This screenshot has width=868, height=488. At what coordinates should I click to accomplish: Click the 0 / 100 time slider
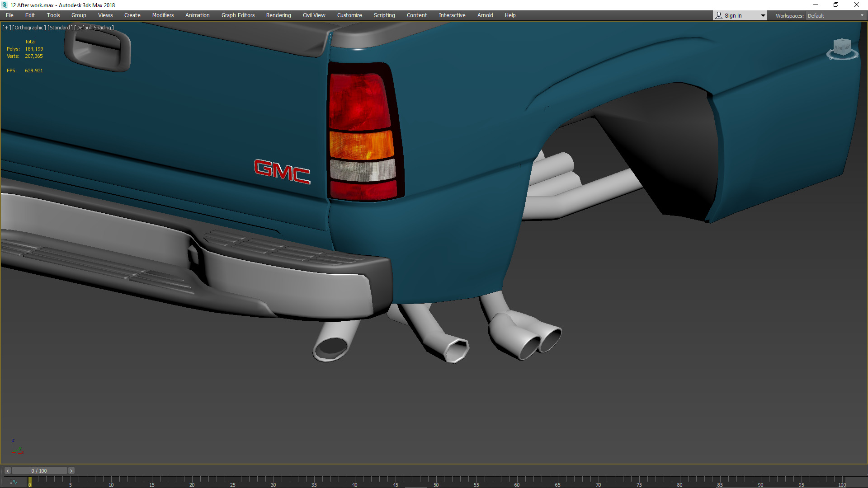pyautogui.click(x=39, y=471)
